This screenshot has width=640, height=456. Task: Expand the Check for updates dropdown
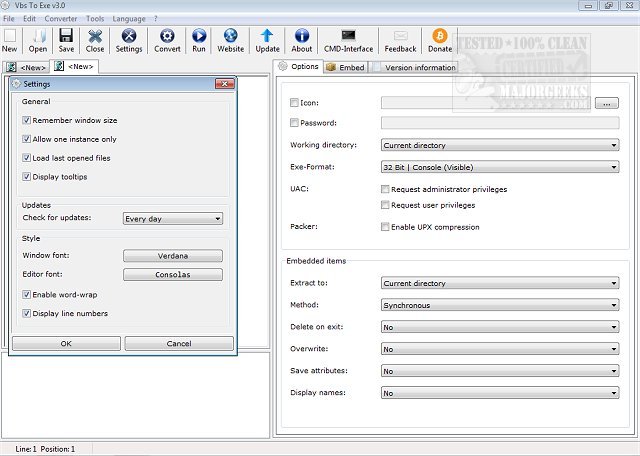172,218
